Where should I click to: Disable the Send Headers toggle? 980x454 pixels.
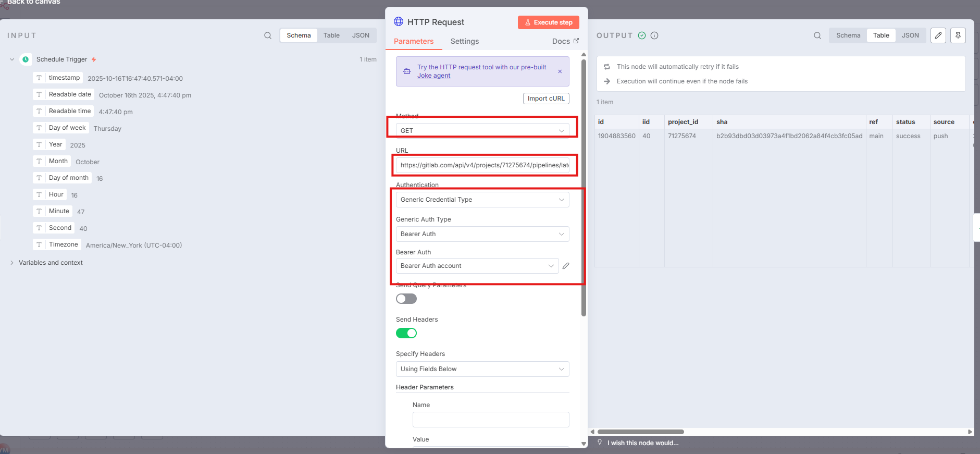click(406, 333)
